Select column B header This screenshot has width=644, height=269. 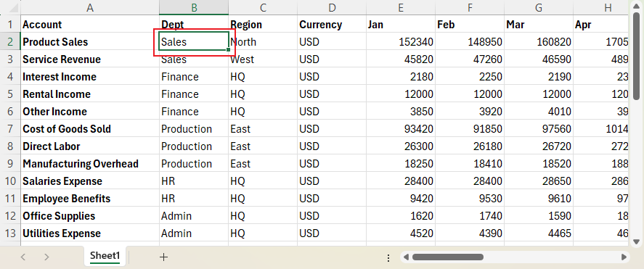(x=194, y=7)
